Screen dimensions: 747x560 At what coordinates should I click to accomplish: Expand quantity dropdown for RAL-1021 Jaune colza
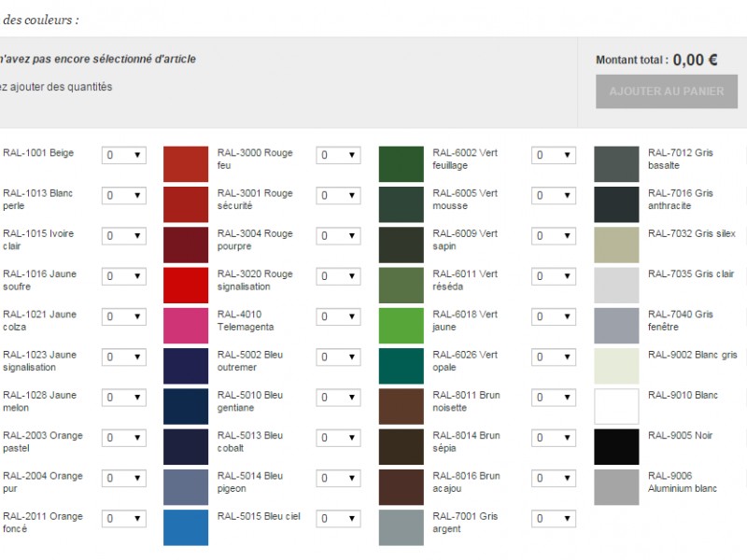click(x=123, y=317)
